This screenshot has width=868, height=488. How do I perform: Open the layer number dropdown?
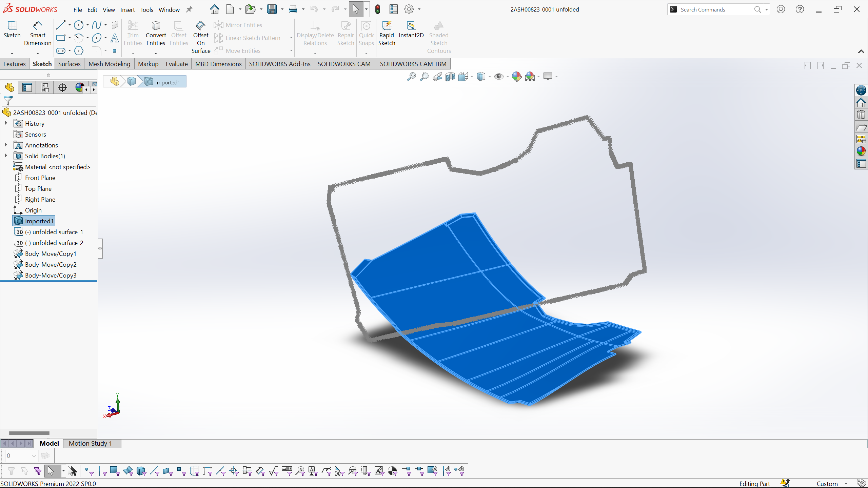click(x=34, y=456)
